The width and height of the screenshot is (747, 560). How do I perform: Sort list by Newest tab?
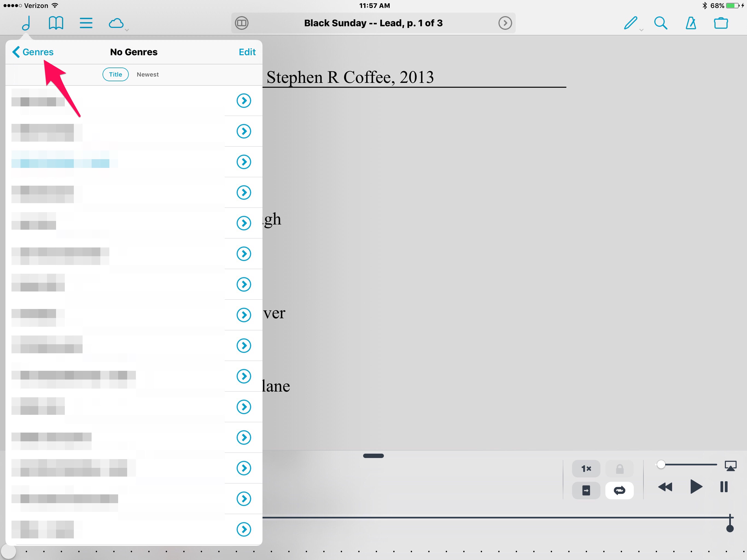tap(148, 74)
